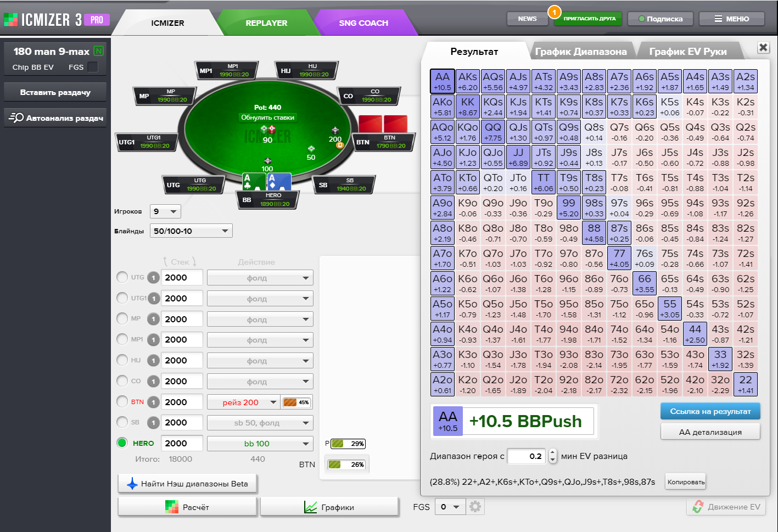
Task: Click the Вставить раздачу button
Action: tap(55, 92)
